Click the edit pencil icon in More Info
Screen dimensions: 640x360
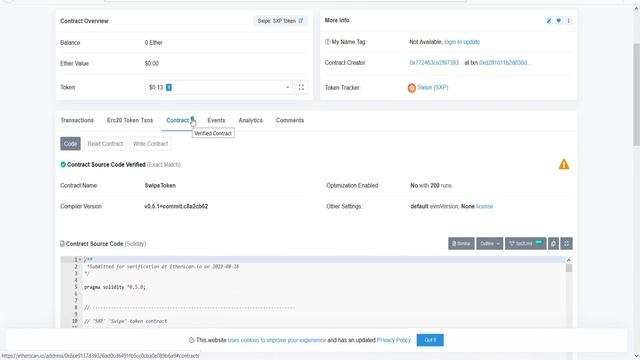(x=549, y=20)
